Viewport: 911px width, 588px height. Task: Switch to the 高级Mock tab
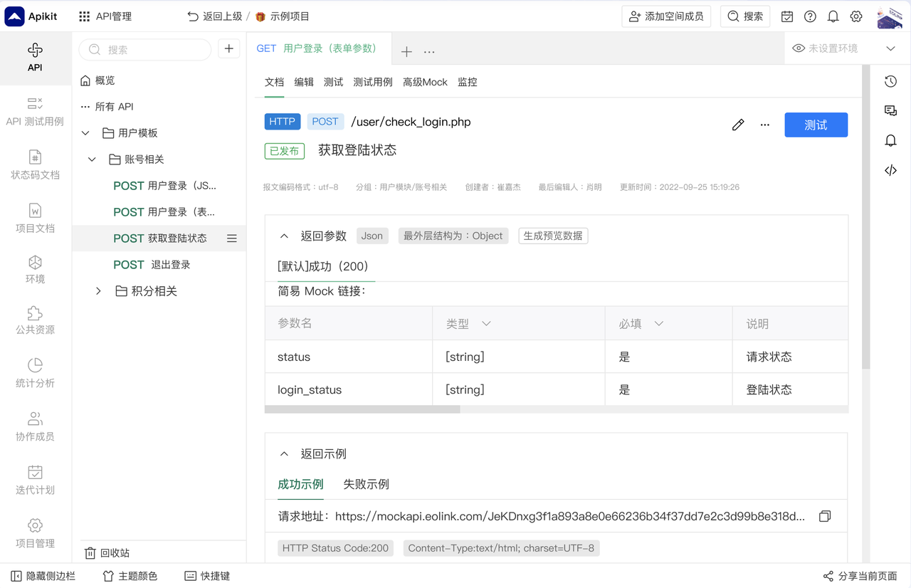click(425, 82)
